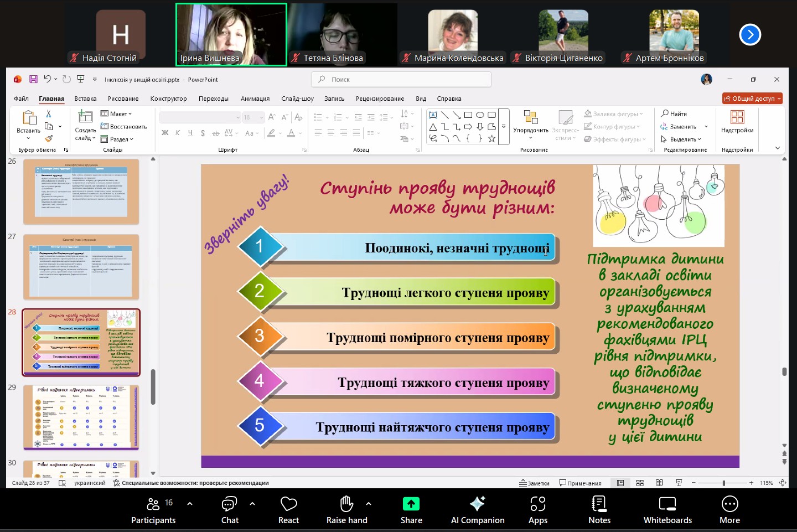Click the Undo arrow icon
The image size is (797, 532).
[48, 79]
